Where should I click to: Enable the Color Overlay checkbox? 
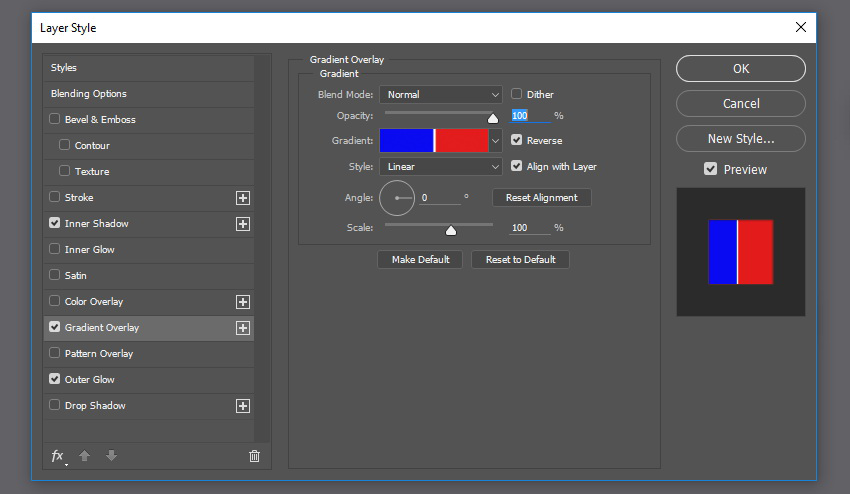click(x=54, y=301)
